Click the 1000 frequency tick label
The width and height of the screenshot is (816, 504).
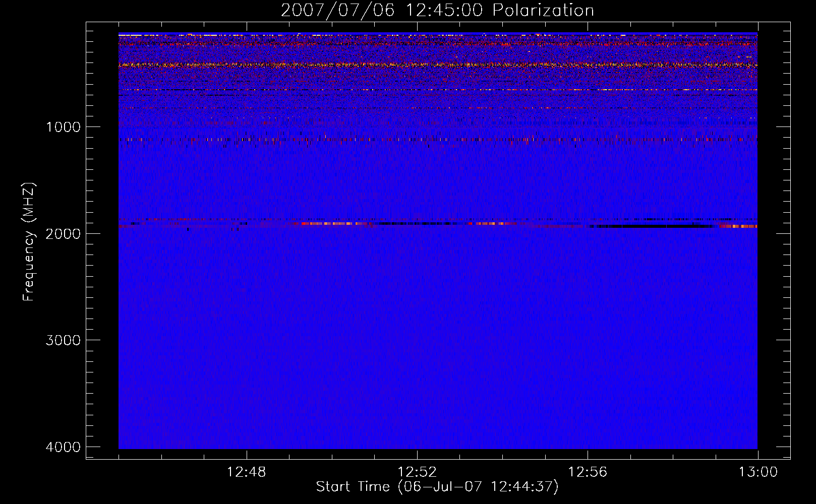tap(63, 127)
